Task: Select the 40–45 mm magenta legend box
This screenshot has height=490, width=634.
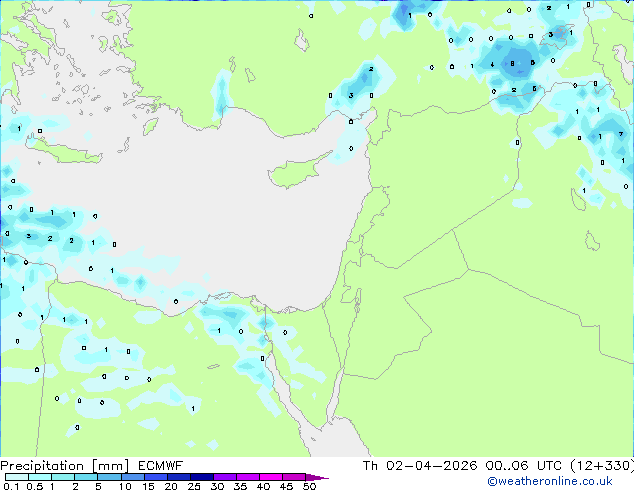Action: tap(271, 477)
